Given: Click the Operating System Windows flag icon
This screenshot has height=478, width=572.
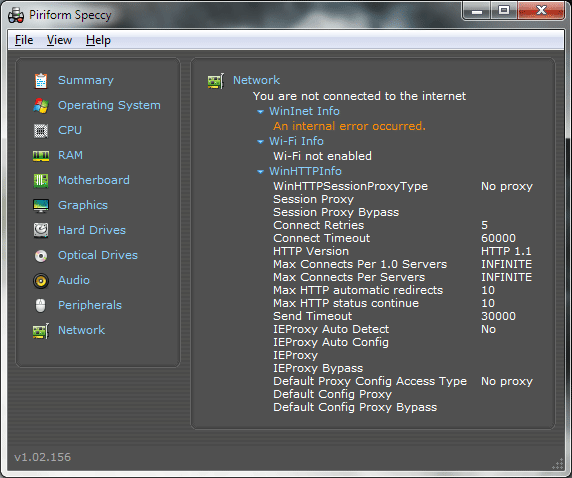Looking at the screenshot, I should click(41, 105).
